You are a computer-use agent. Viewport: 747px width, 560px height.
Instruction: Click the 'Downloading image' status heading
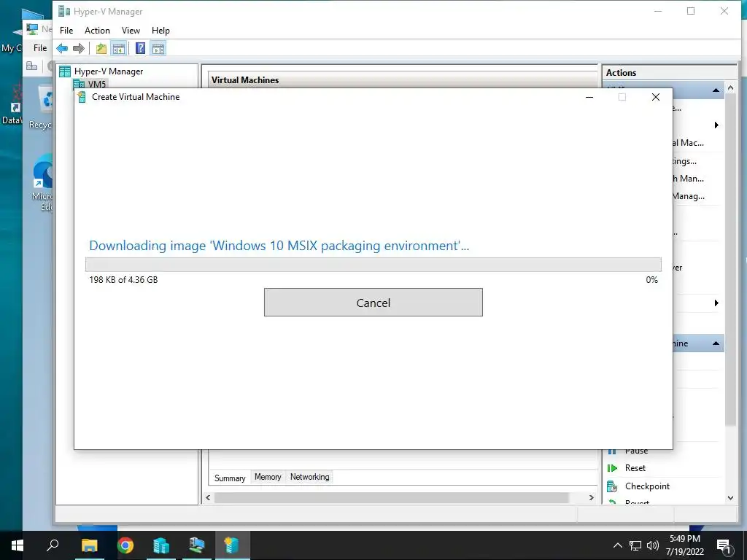[279, 246]
